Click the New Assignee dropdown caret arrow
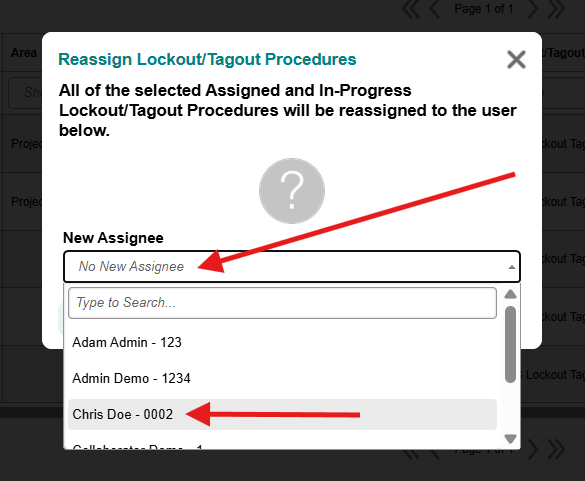This screenshot has width=585, height=481. (x=512, y=267)
